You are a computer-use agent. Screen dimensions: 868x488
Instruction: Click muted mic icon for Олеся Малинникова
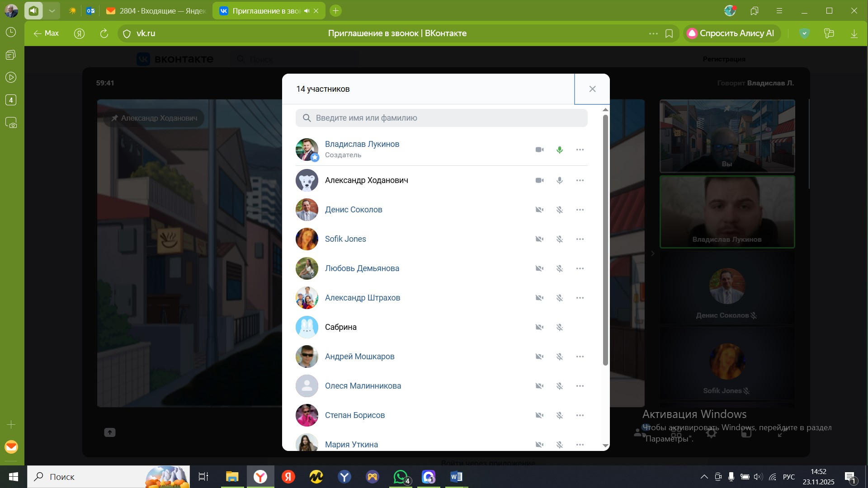560,386
